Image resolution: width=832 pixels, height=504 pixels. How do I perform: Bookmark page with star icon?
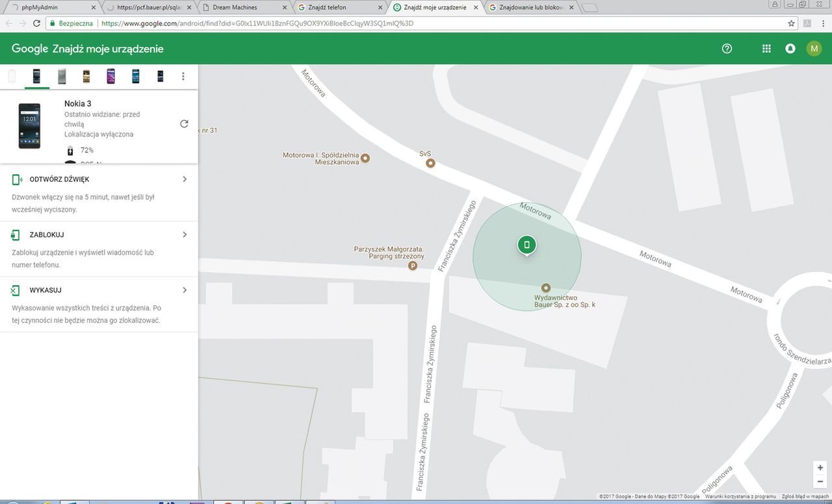791,23
